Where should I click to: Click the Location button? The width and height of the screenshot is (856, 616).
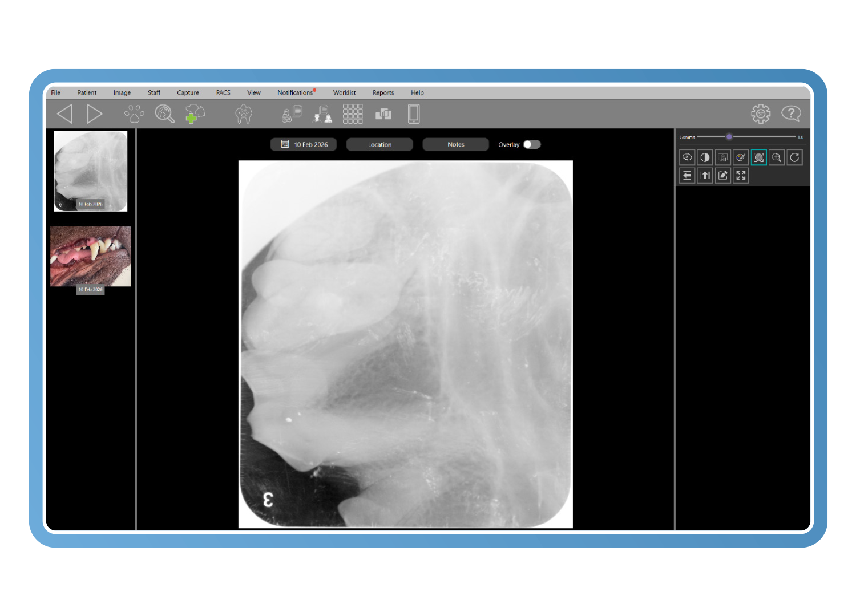(379, 144)
